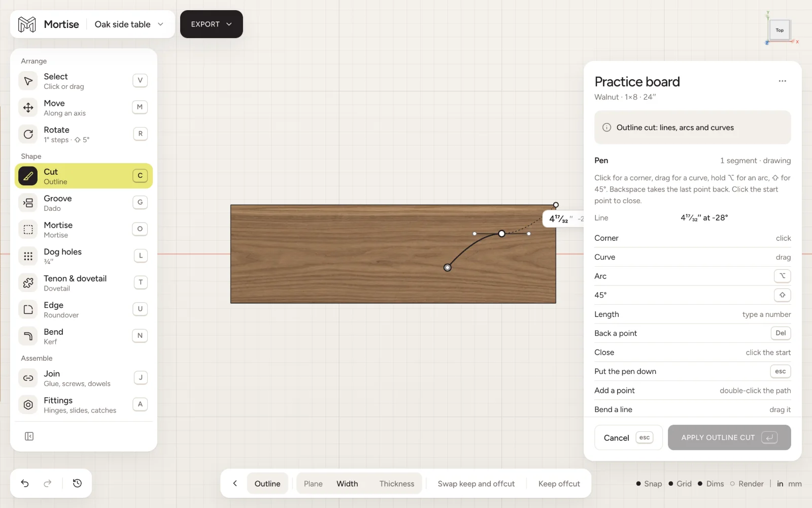The width and height of the screenshot is (812, 508).
Task: Apply the outline cut
Action: tap(729, 437)
